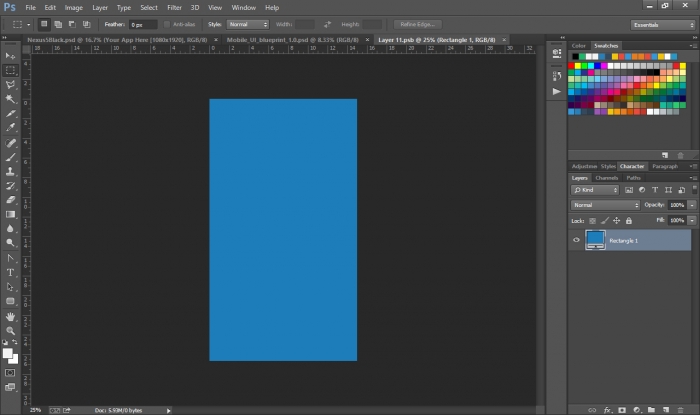
Task: Delete layer with trash icon in Layers panel
Action: coord(680,410)
